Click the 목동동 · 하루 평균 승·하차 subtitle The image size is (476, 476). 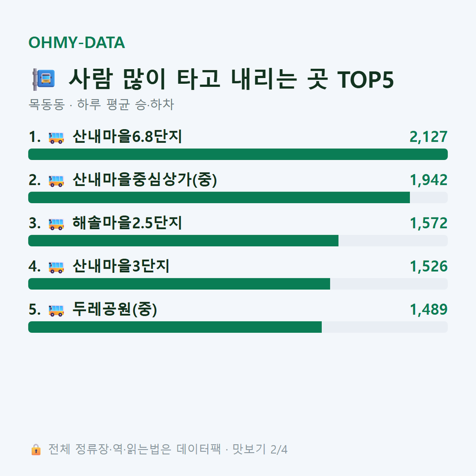click(101, 105)
